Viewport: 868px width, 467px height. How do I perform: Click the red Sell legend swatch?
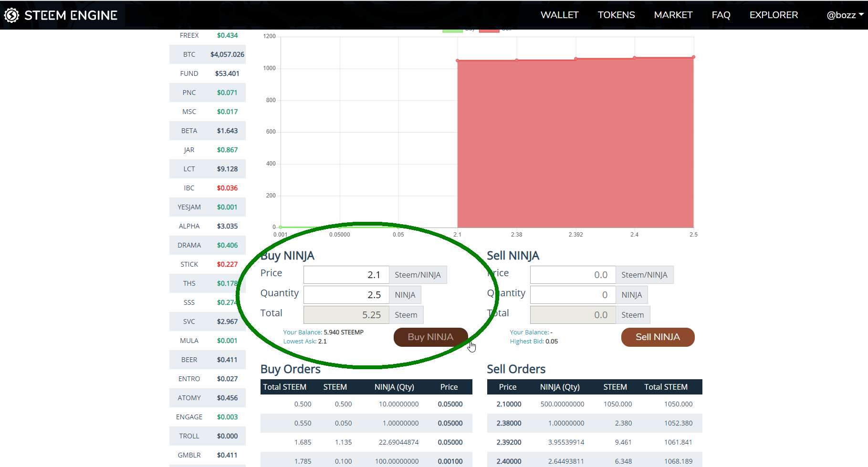click(489, 31)
